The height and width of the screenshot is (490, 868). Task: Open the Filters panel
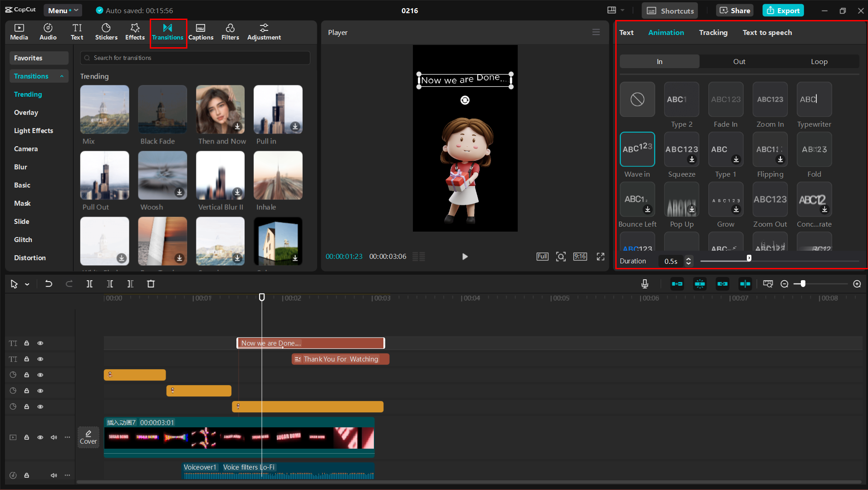coord(230,32)
